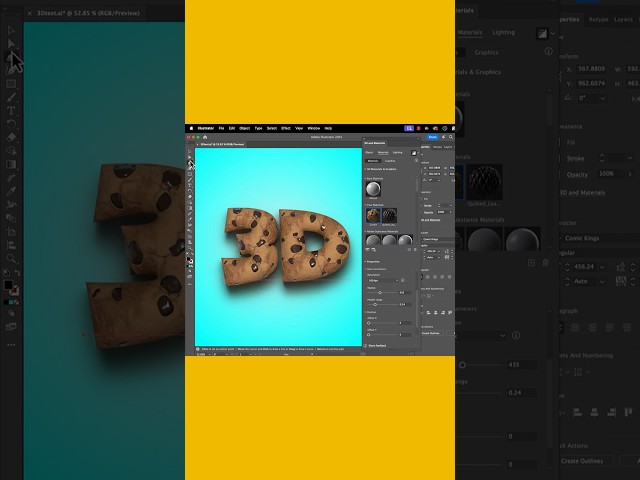Open Edit Toolbar three-dots button
The height and width of the screenshot is (480, 640).
[190, 284]
